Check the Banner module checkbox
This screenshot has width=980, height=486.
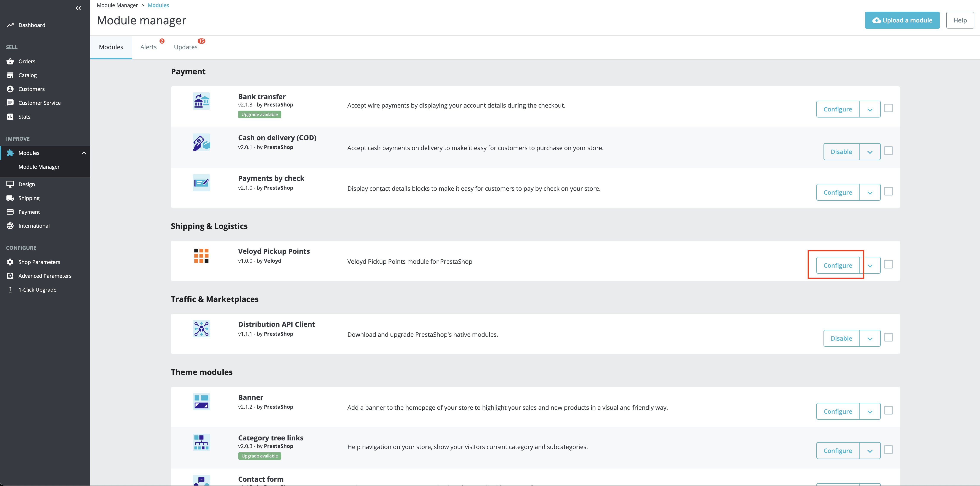pyautogui.click(x=888, y=411)
